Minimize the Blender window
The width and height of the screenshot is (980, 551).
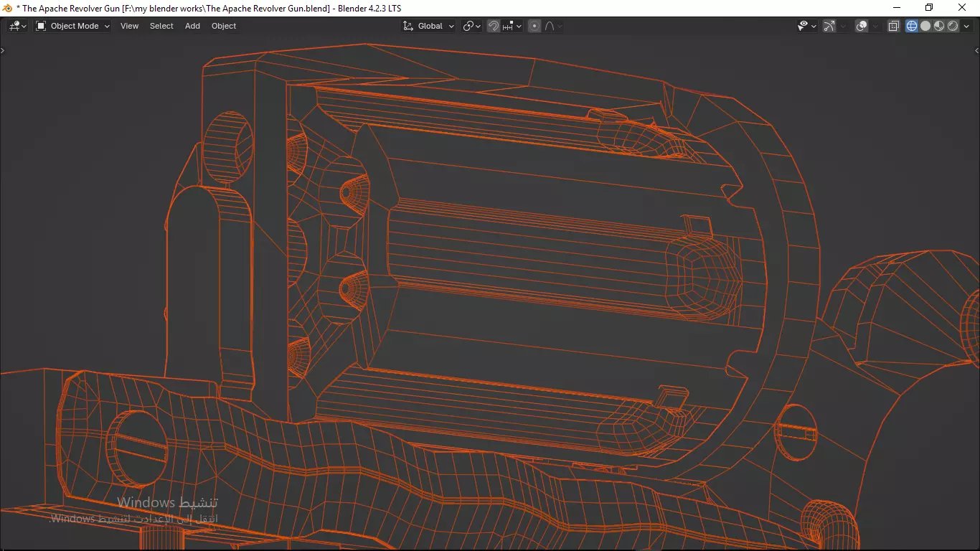896,8
